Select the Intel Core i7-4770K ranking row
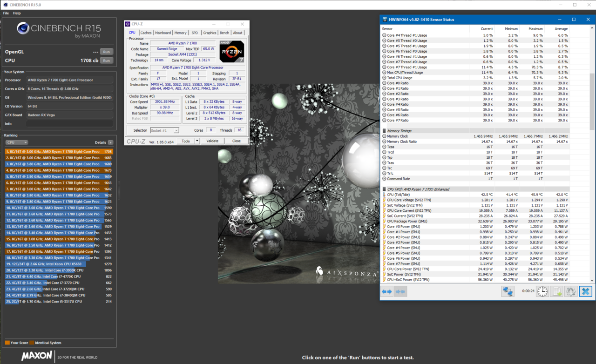596x364 pixels. tap(59, 276)
